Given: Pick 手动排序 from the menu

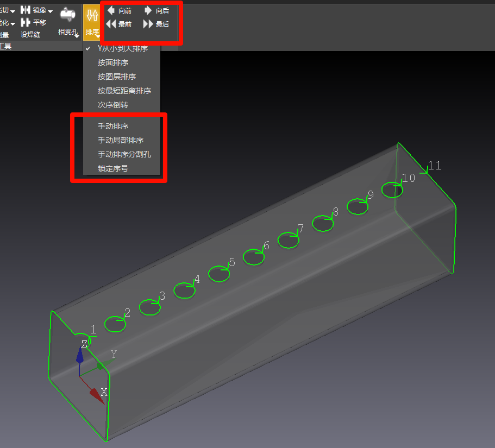Looking at the screenshot, I should coord(112,126).
